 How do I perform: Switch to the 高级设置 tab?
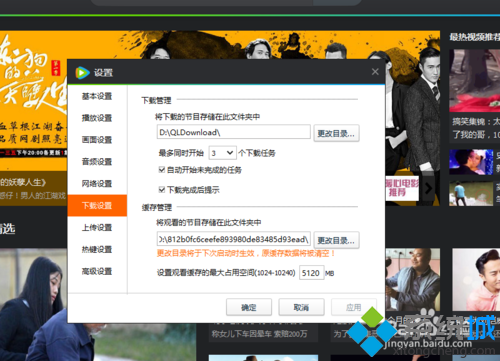pyautogui.click(x=97, y=271)
